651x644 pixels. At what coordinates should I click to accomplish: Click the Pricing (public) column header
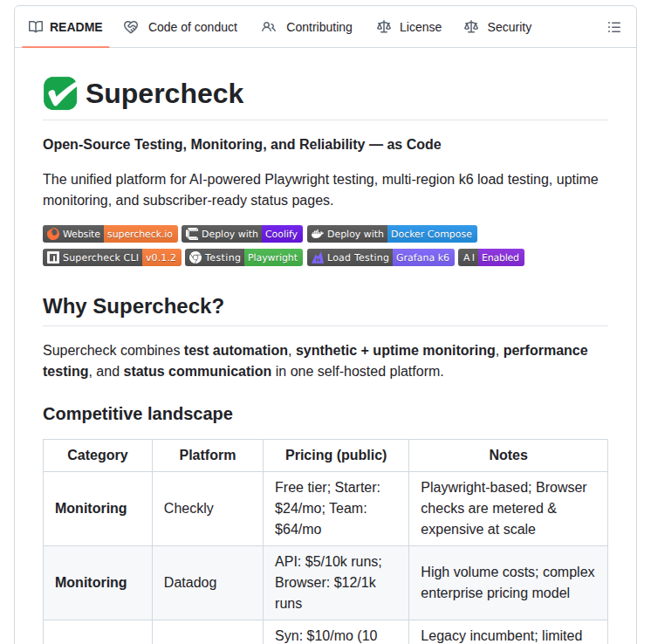click(x=336, y=456)
